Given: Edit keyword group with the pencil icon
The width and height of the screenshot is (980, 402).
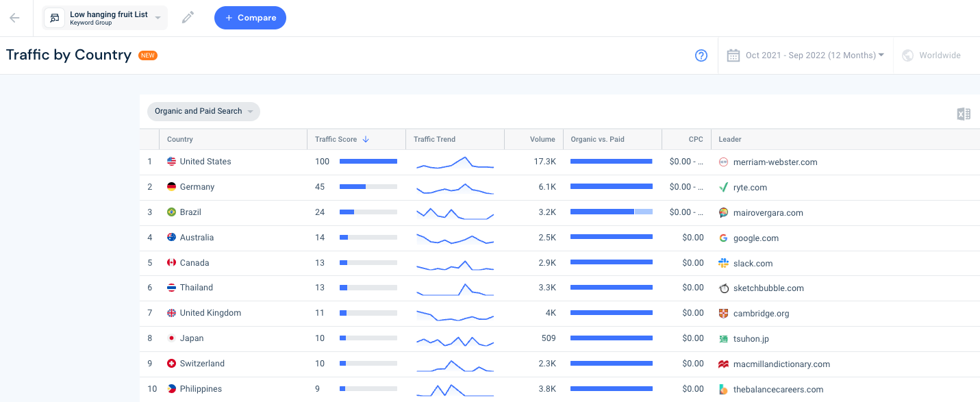Looking at the screenshot, I should 188,18.
